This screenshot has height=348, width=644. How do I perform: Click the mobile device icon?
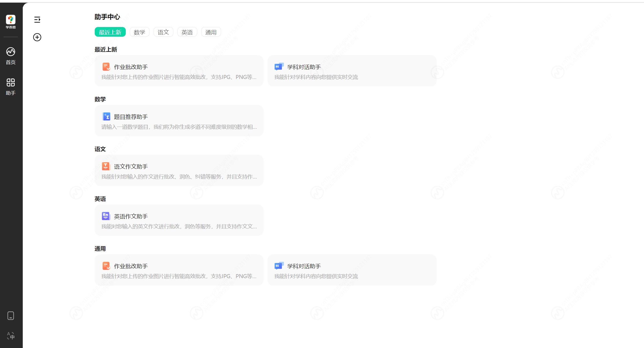pyautogui.click(x=11, y=316)
